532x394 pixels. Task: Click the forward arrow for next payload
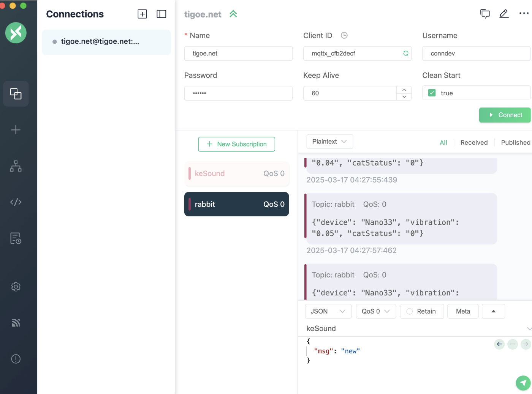pyautogui.click(x=526, y=344)
